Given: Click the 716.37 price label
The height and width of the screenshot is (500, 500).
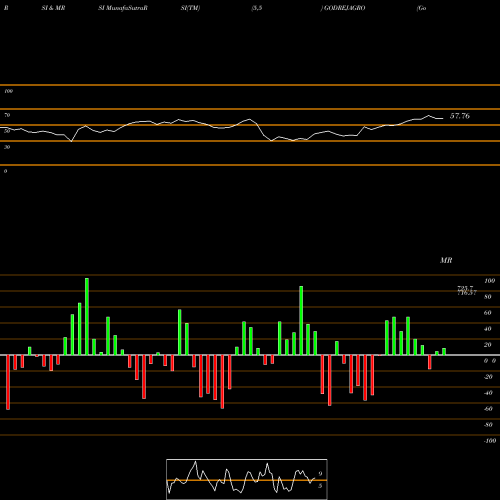Looking at the screenshot, I should point(467,293).
